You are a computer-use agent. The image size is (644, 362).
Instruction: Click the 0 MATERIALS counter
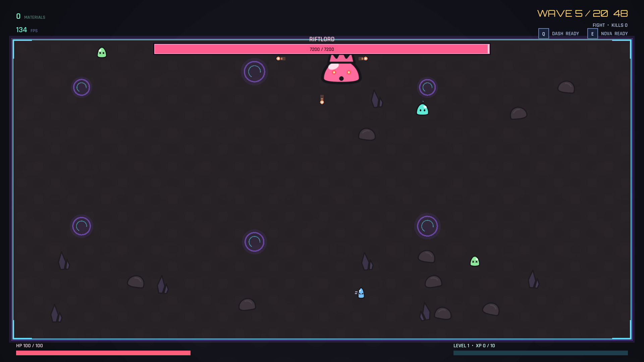point(31,16)
